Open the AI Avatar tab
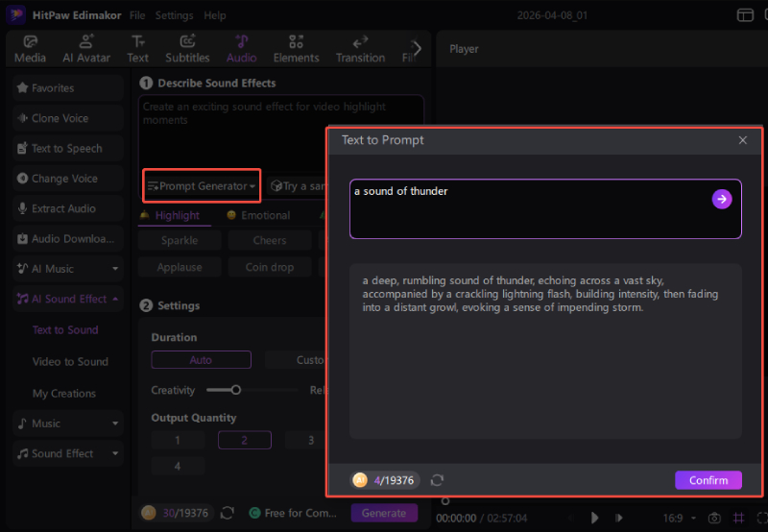The width and height of the screenshot is (768, 532). 86,49
